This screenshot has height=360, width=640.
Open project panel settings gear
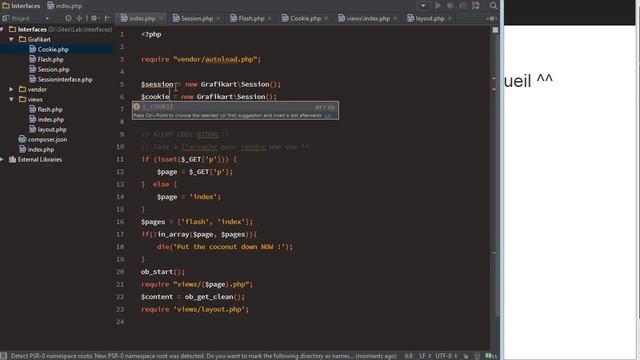coord(94,18)
